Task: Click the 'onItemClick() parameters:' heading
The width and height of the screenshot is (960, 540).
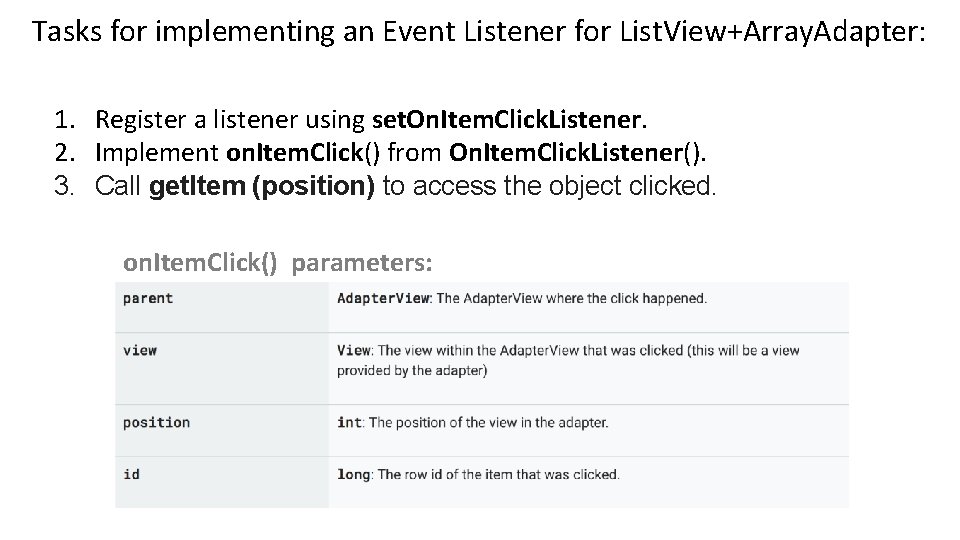Action: [278, 263]
